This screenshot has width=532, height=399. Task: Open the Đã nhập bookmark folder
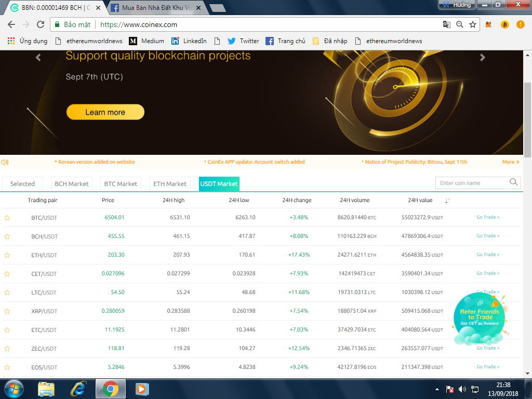[330, 41]
